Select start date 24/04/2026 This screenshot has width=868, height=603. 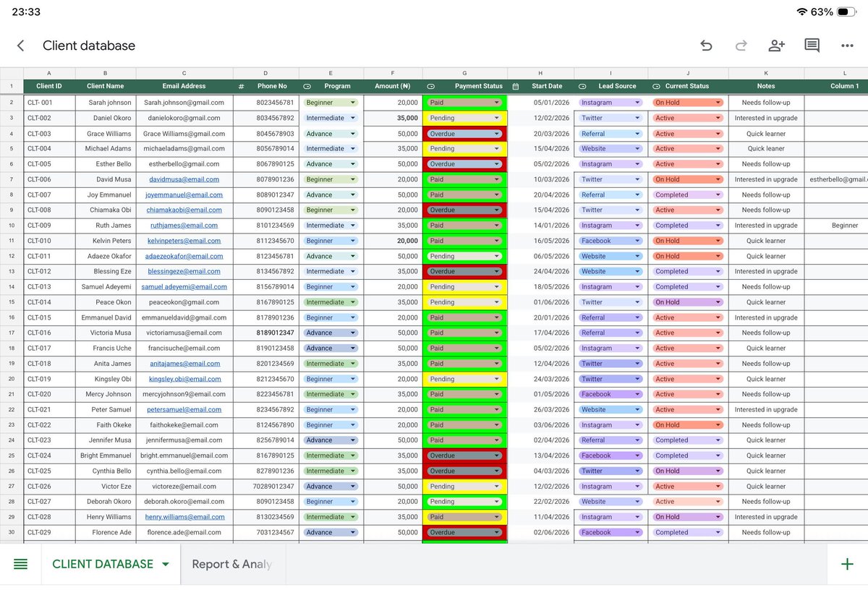pyautogui.click(x=541, y=271)
